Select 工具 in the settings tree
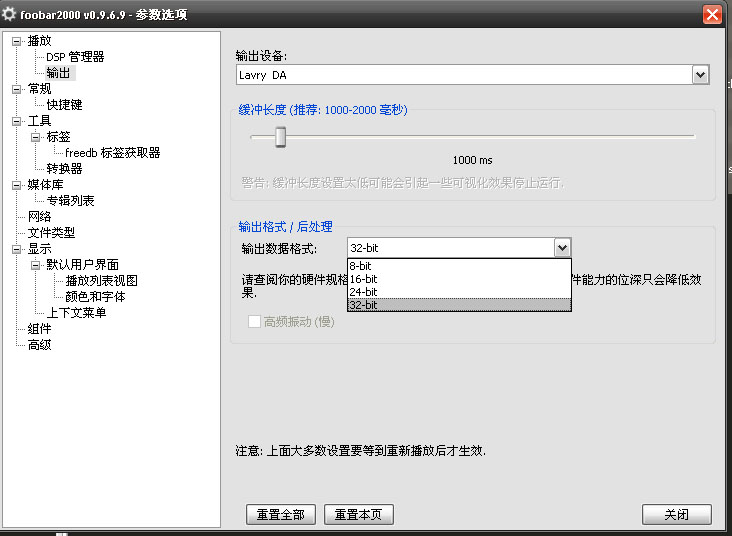The image size is (732, 536). click(39, 121)
